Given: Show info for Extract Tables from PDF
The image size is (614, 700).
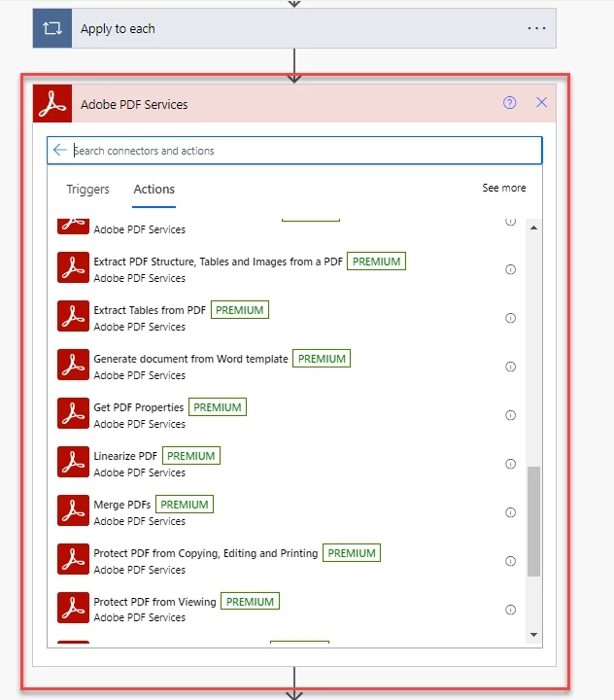Looking at the screenshot, I should click(x=510, y=318).
